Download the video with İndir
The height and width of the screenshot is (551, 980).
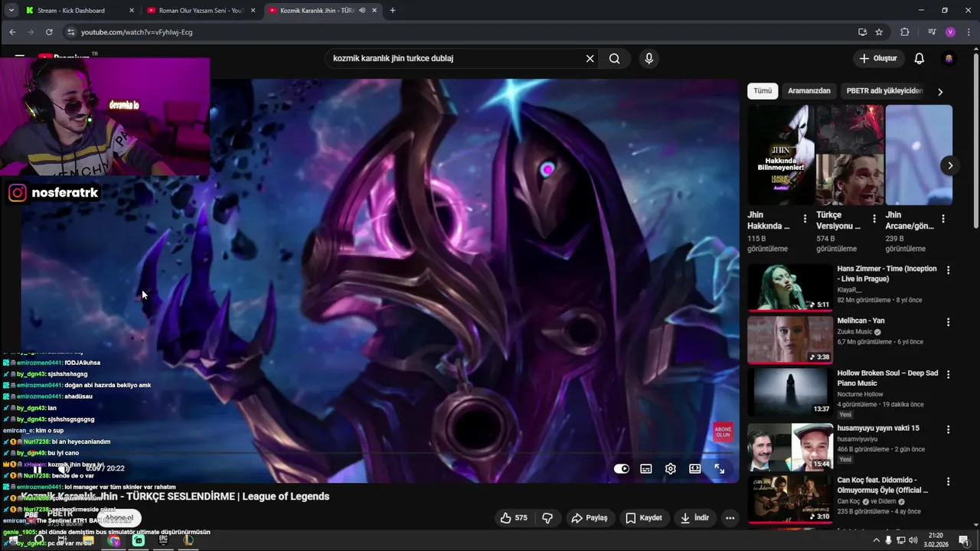coord(694,518)
